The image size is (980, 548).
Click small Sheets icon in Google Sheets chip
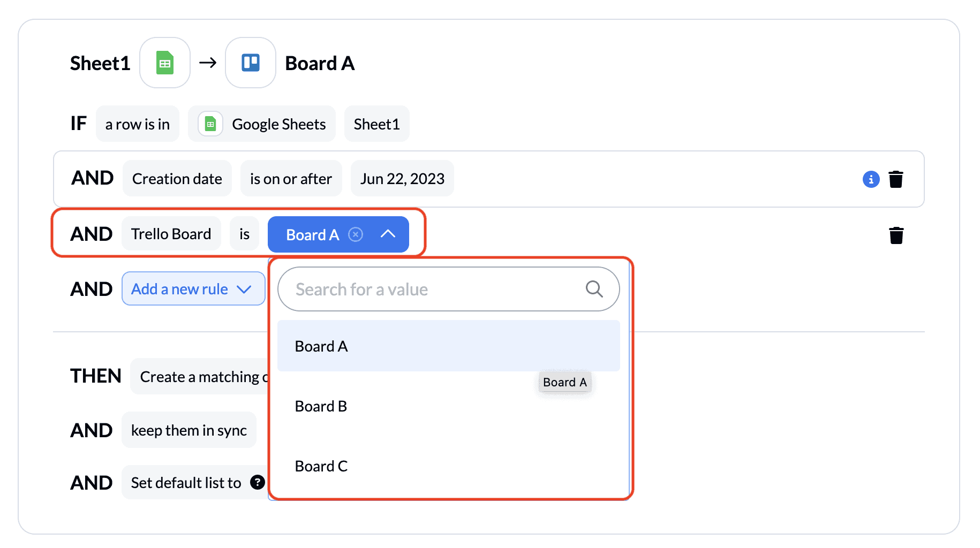point(210,124)
